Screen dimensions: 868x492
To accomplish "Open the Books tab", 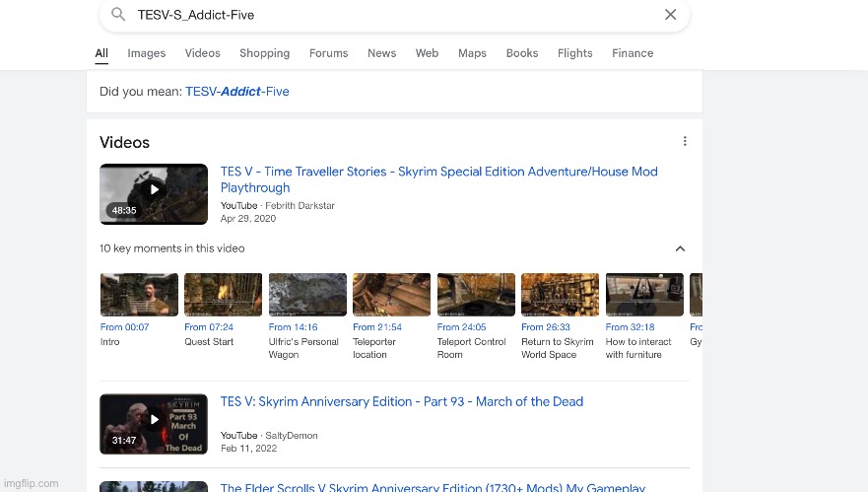I will [522, 53].
